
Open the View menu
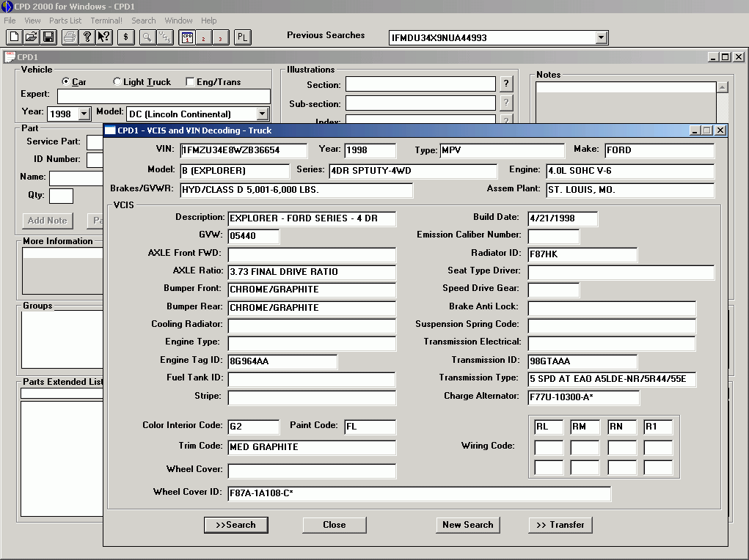pyautogui.click(x=32, y=21)
